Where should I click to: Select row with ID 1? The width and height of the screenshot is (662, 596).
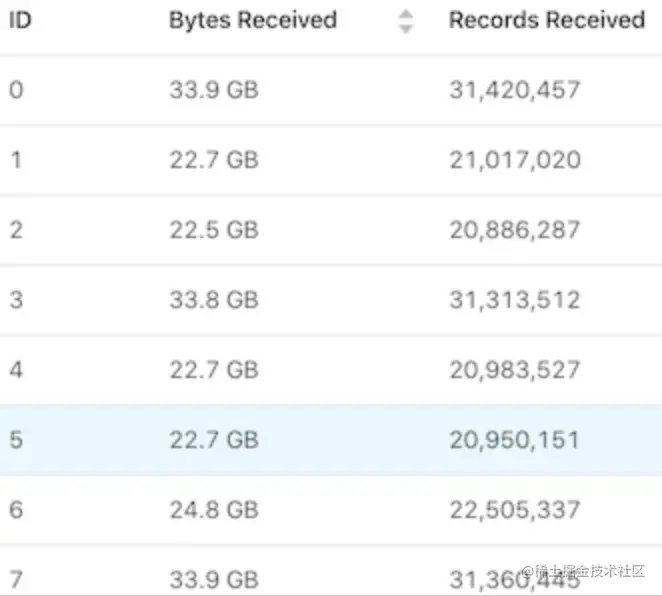331,160
